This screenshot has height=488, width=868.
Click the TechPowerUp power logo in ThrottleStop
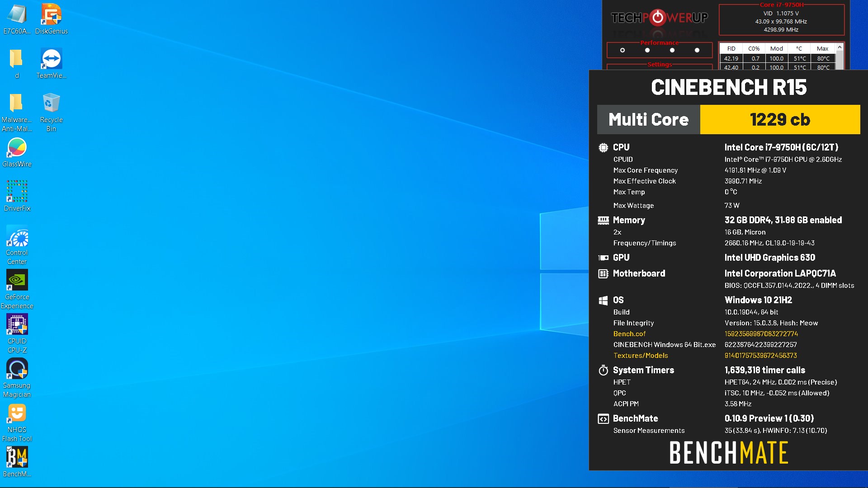tap(658, 18)
